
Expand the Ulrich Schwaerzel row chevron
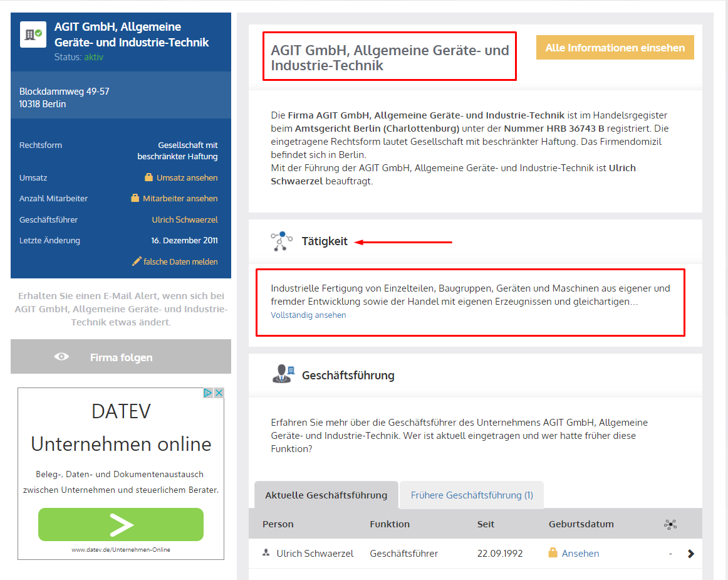(691, 554)
